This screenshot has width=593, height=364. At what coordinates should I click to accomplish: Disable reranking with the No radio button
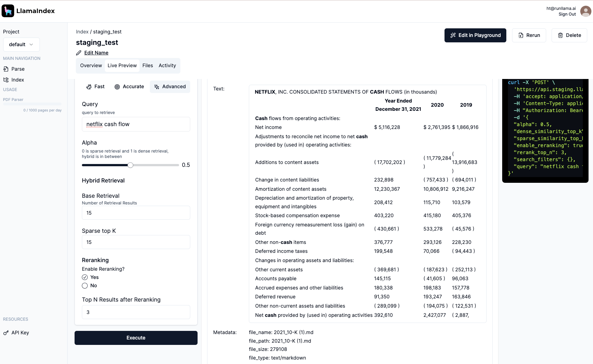pos(85,286)
